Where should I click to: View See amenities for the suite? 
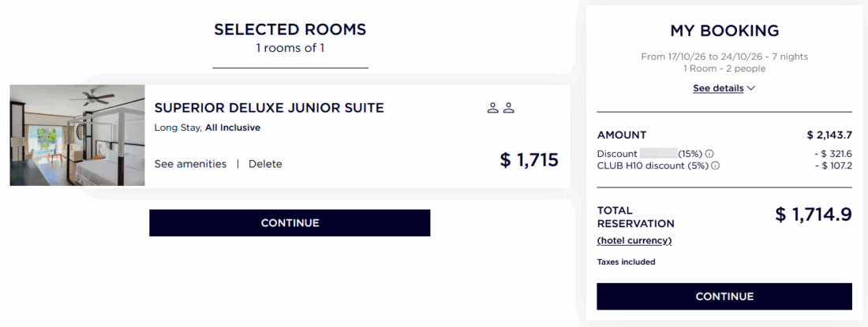pos(190,164)
